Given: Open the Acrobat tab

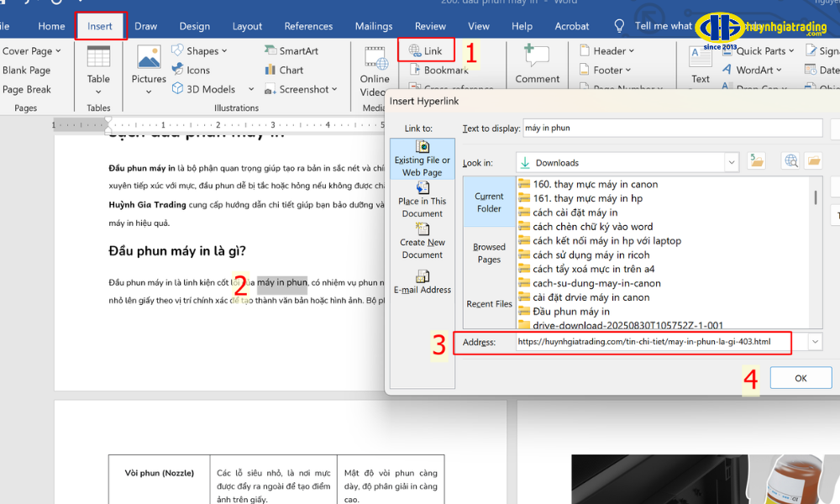Looking at the screenshot, I should 571,26.
